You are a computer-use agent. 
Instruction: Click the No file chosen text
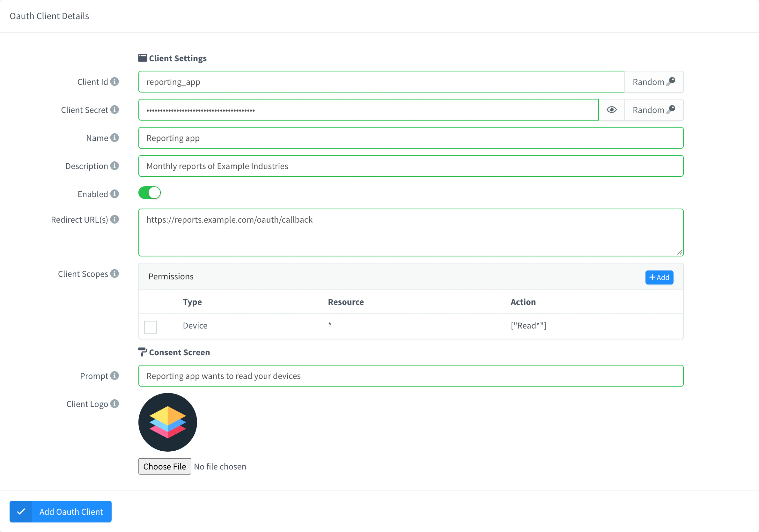pyautogui.click(x=220, y=467)
